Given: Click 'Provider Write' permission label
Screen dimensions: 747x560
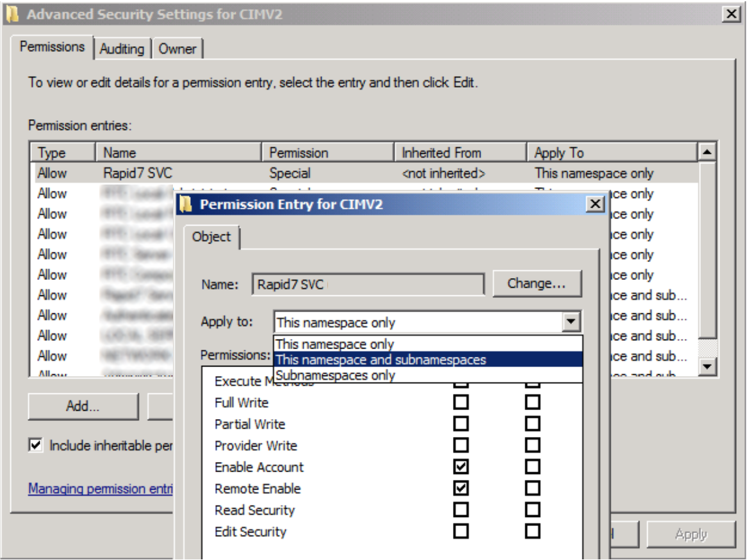Looking at the screenshot, I should (x=256, y=445).
